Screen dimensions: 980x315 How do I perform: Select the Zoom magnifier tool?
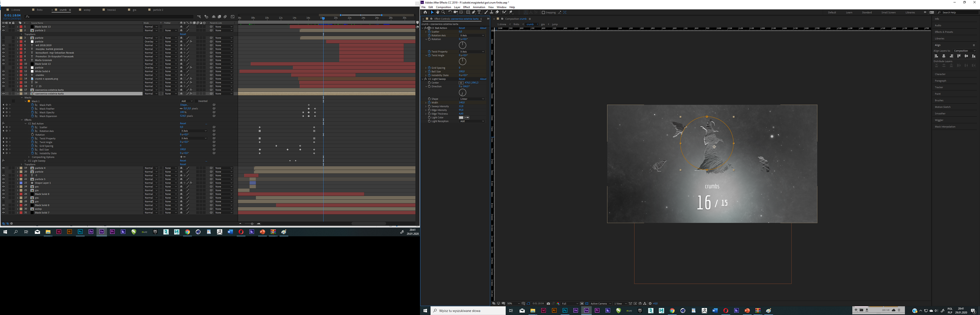click(443, 13)
